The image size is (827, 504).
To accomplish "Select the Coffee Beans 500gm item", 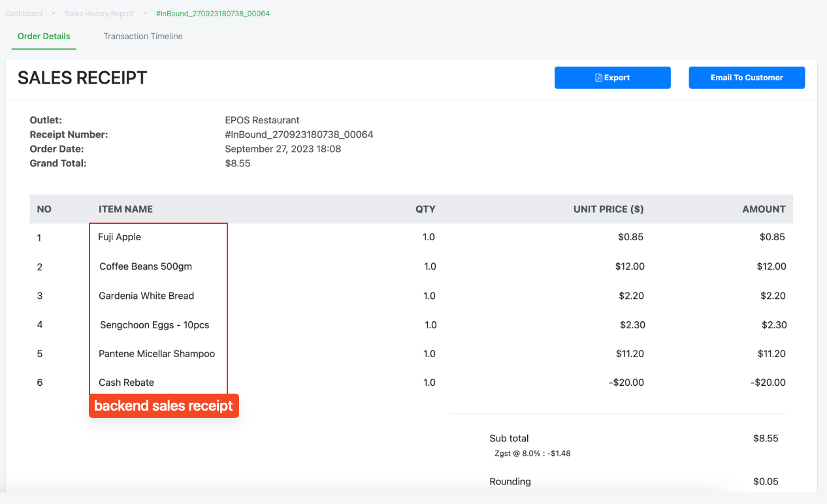I will coord(146,266).
